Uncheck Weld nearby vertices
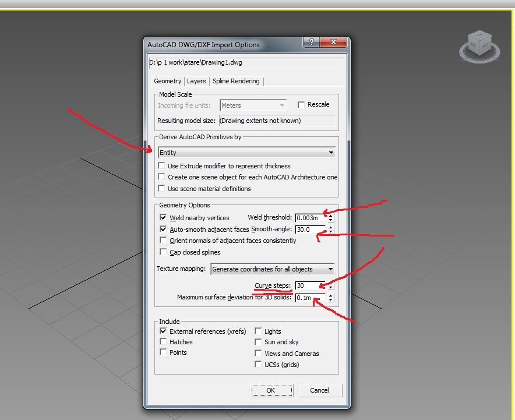 coord(163,217)
